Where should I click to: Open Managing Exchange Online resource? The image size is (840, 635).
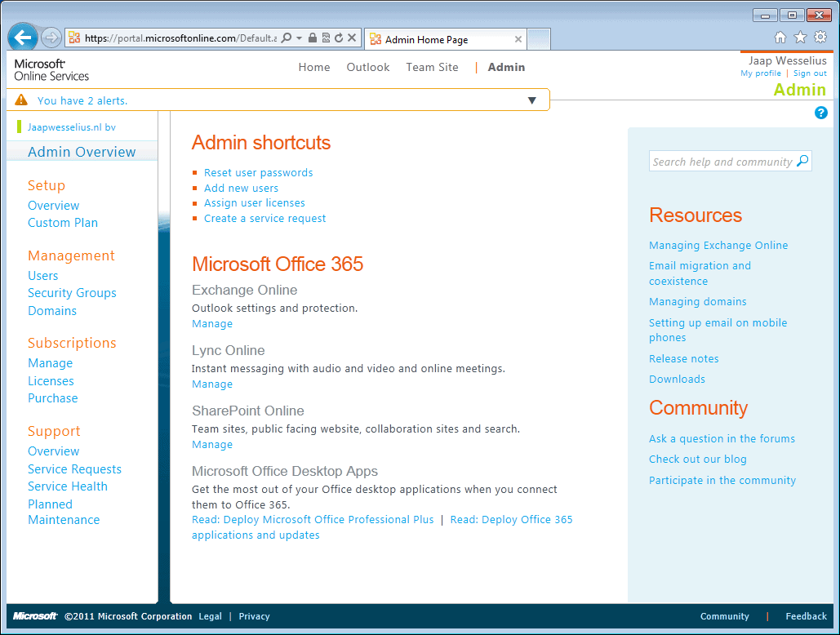(718, 246)
